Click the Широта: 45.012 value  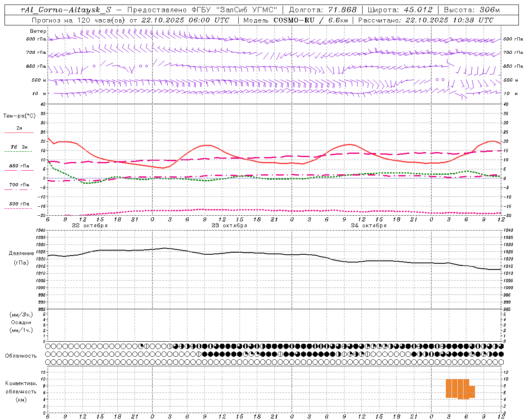(400, 10)
